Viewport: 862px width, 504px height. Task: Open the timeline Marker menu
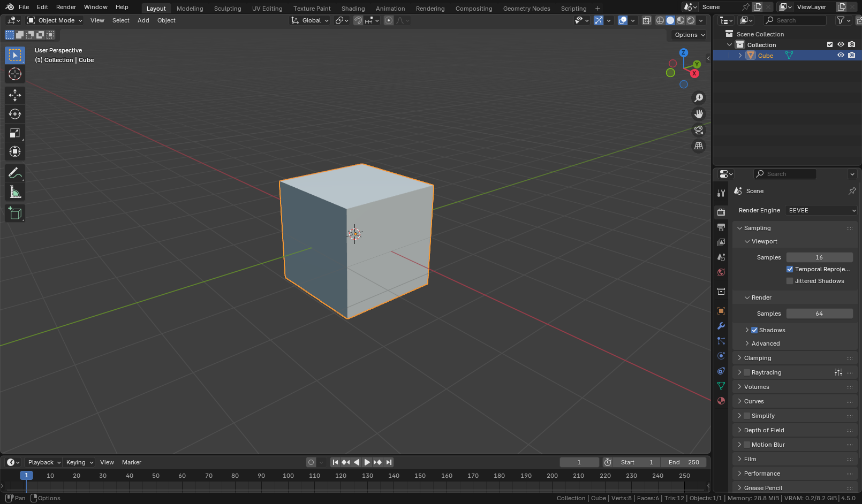tap(132, 462)
